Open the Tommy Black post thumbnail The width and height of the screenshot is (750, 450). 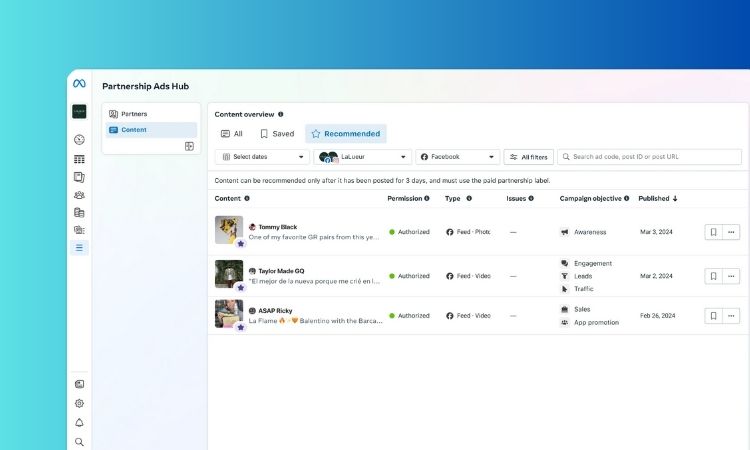[229, 230]
